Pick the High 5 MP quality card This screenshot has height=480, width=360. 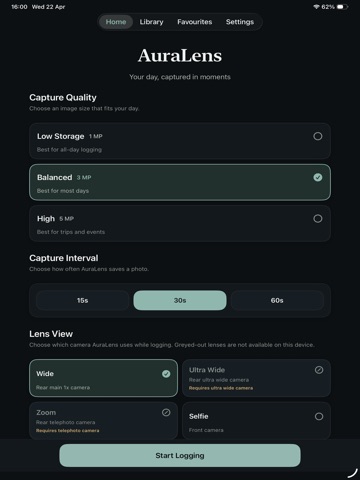180,223
